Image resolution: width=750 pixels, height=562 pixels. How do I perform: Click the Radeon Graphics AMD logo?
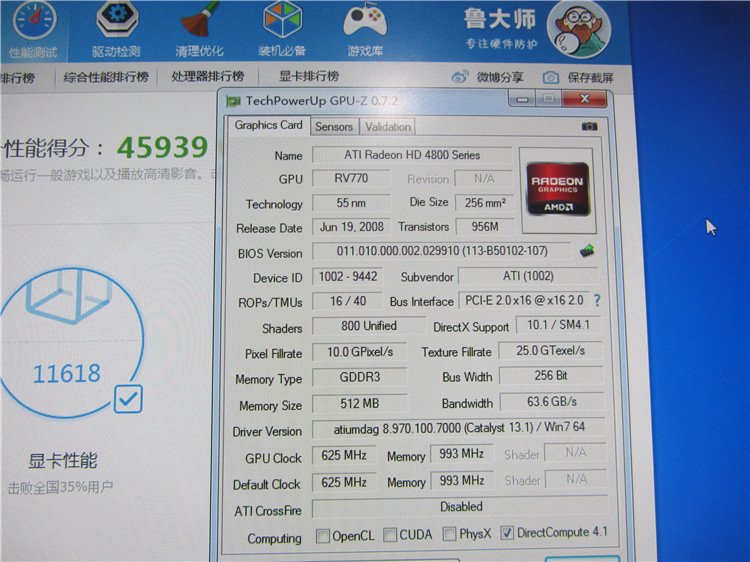click(x=558, y=189)
